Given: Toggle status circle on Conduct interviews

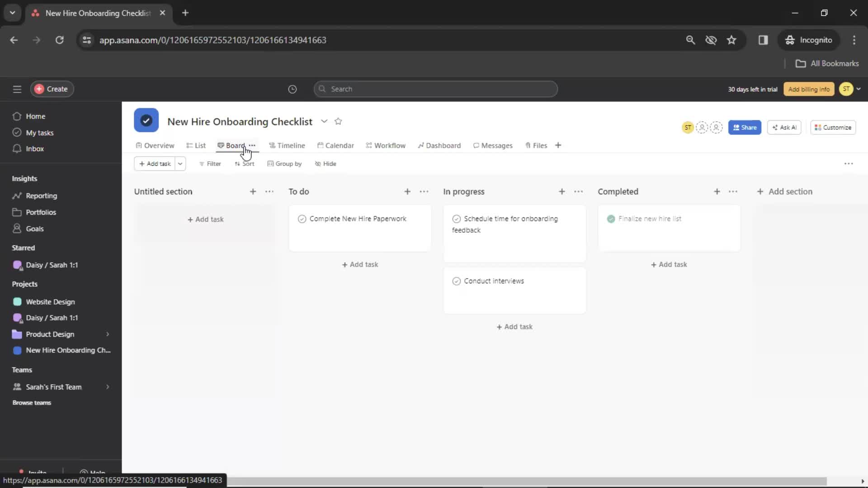Looking at the screenshot, I should 457,281.
